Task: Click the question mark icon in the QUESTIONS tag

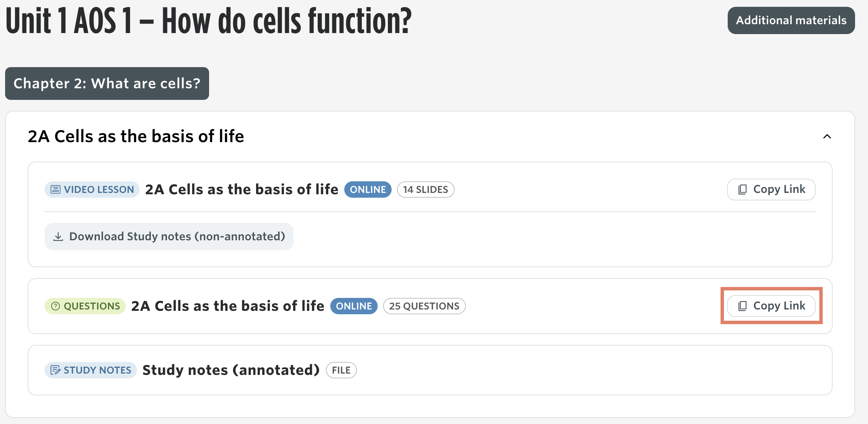Action: pyautogui.click(x=56, y=306)
